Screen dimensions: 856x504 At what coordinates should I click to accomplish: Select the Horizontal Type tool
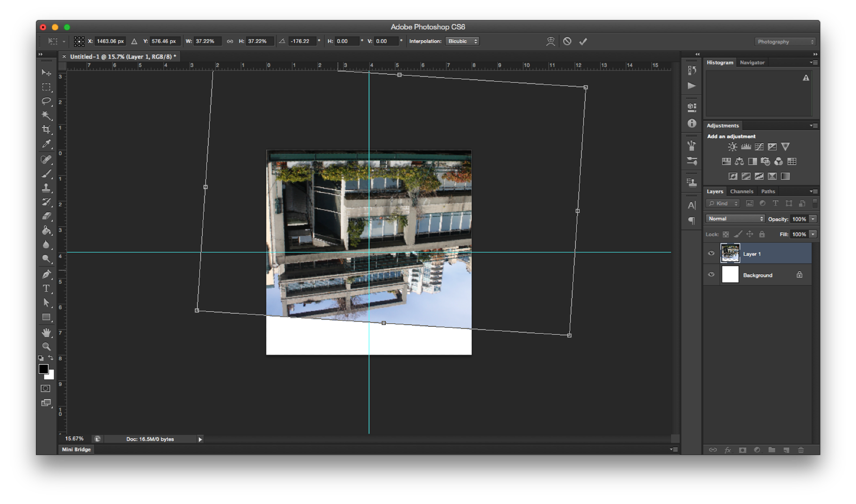46,288
